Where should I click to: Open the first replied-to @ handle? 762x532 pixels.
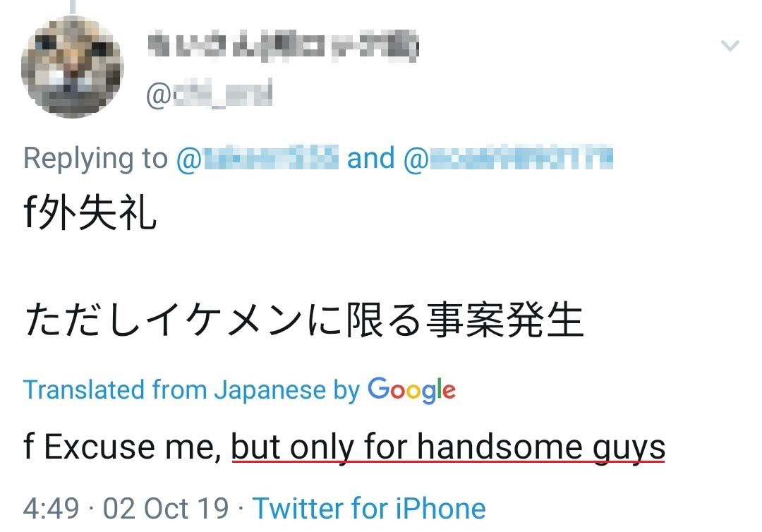(258, 159)
